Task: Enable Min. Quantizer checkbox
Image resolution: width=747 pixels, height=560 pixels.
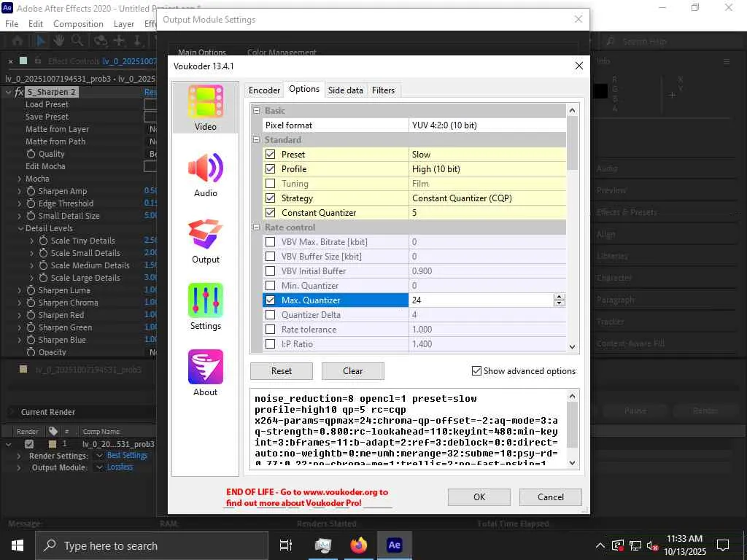Action: coord(270,286)
